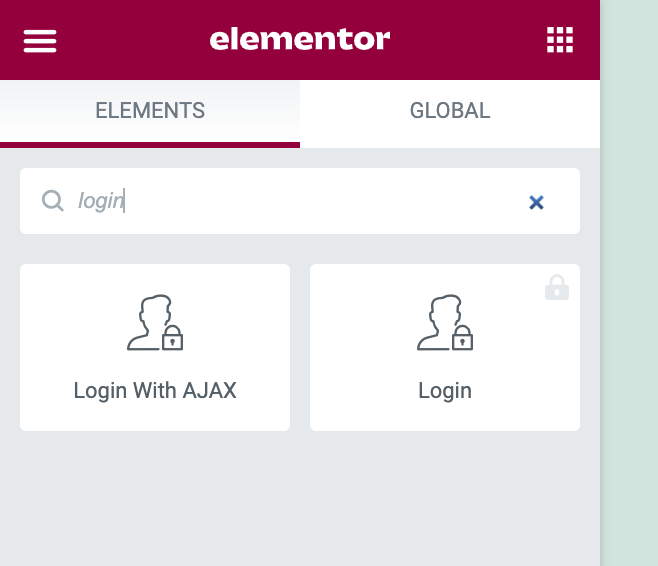Image resolution: width=658 pixels, height=566 pixels.
Task: Click the "Login" widget label text
Action: tap(445, 391)
